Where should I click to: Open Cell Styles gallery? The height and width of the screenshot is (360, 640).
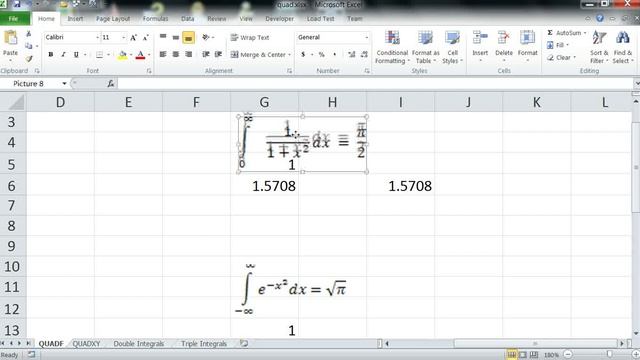point(452,47)
